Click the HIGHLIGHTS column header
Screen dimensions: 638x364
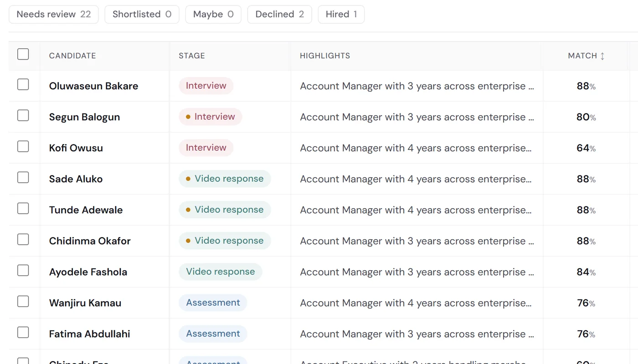[x=325, y=56]
